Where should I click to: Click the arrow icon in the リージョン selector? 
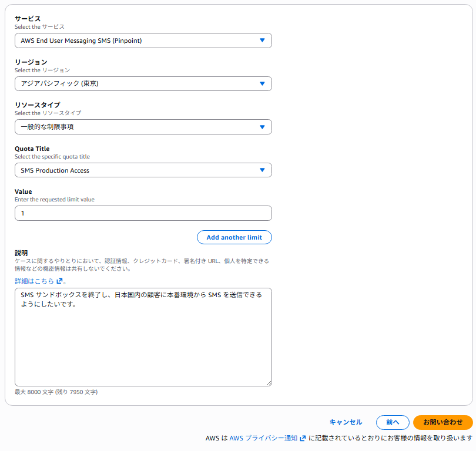[x=262, y=83]
